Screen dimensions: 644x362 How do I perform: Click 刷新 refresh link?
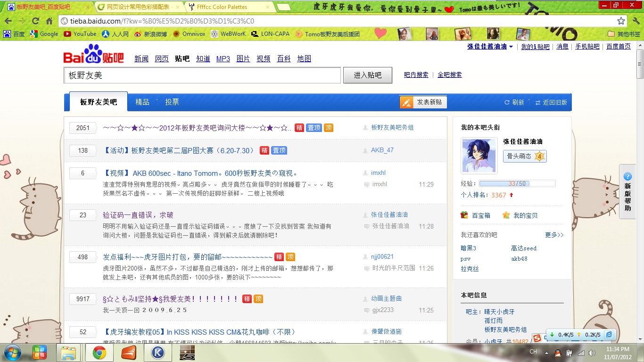514,102
